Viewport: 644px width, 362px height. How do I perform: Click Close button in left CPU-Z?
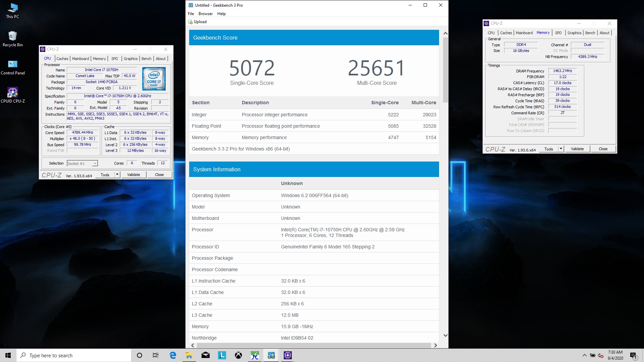159,175
